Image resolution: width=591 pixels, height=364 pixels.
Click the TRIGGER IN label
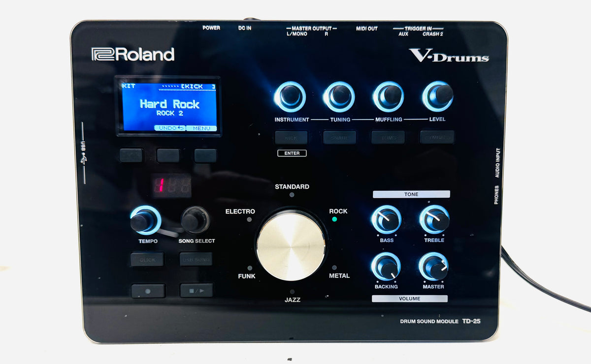[418, 29]
